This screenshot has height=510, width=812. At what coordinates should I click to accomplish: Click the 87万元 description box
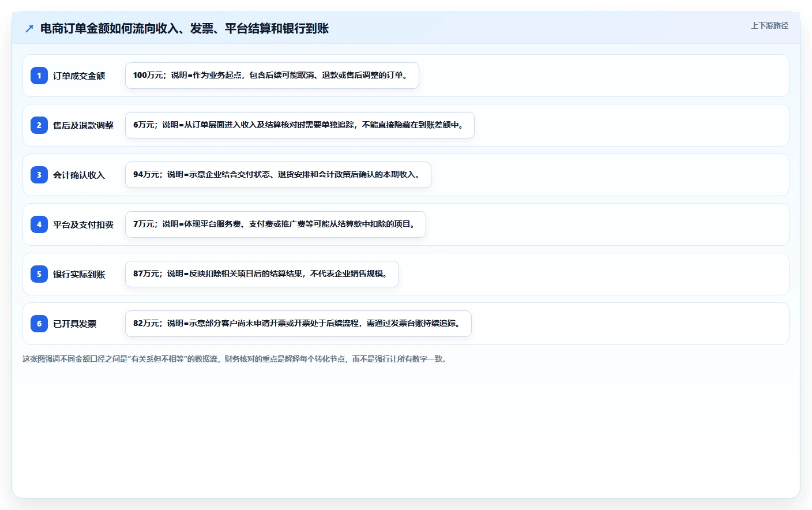[262, 274]
